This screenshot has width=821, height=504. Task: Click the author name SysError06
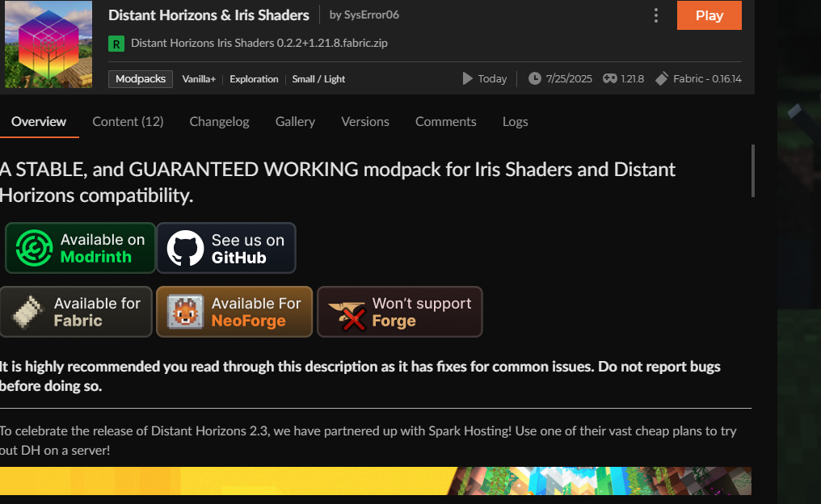[371, 15]
